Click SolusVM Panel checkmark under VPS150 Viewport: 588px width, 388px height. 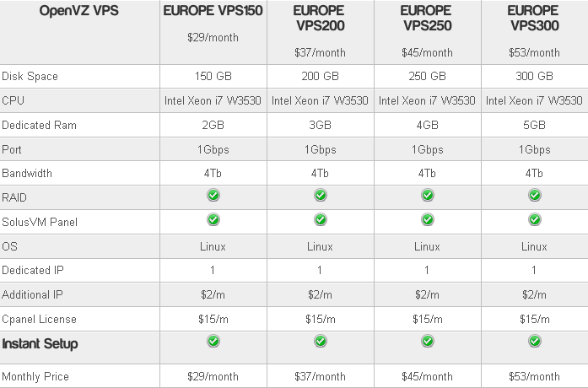[x=213, y=219]
